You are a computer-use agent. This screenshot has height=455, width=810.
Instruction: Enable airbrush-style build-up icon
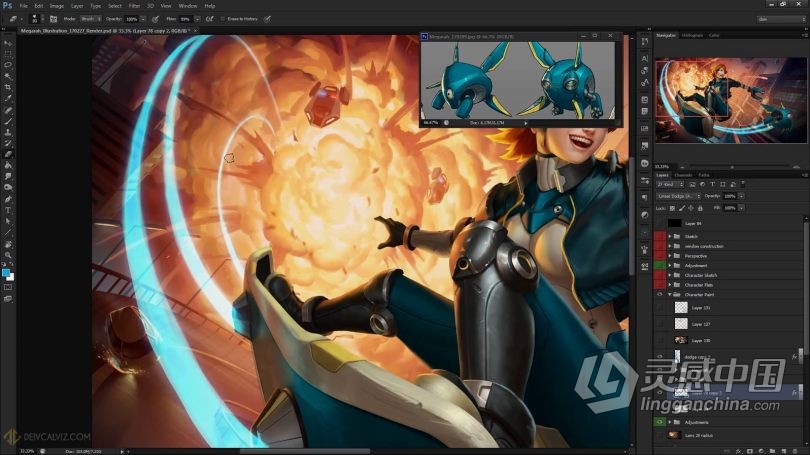[209, 19]
